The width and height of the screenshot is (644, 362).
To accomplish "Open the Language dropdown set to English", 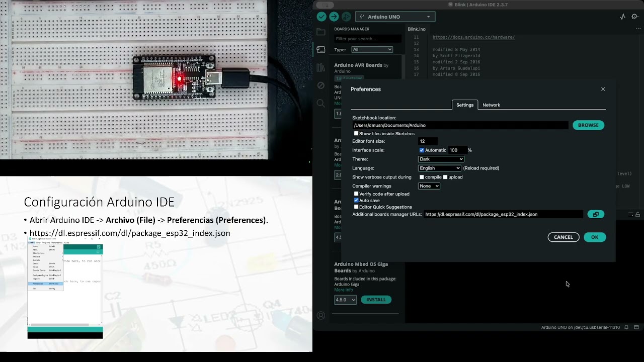I will tap(439, 168).
